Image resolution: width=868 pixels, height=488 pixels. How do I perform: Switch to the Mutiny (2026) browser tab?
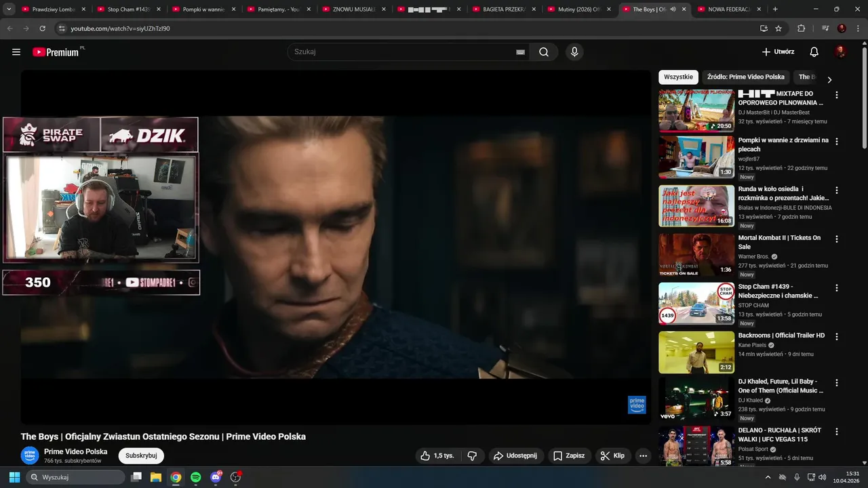[x=580, y=9]
